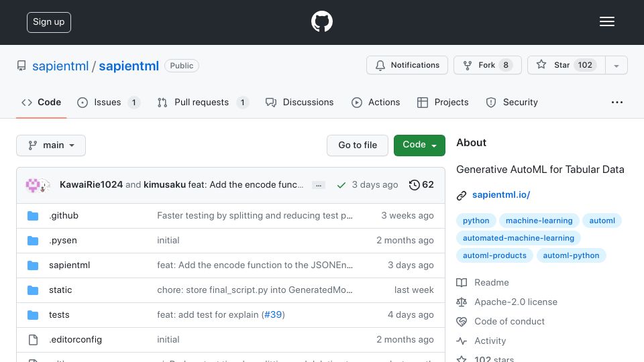This screenshot has height=362, width=644.
Task: Open the Security tab
Action: coord(512,102)
